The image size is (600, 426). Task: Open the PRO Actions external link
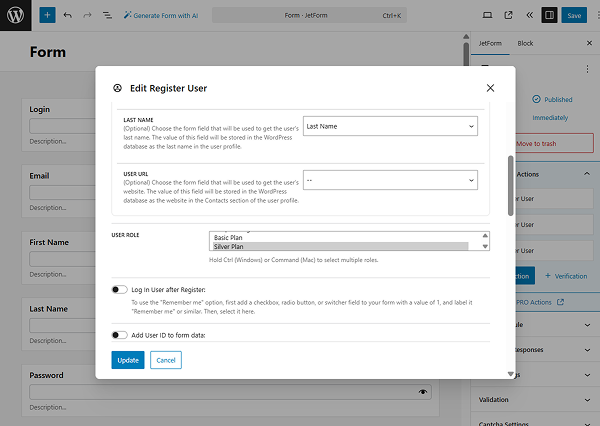point(540,302)
